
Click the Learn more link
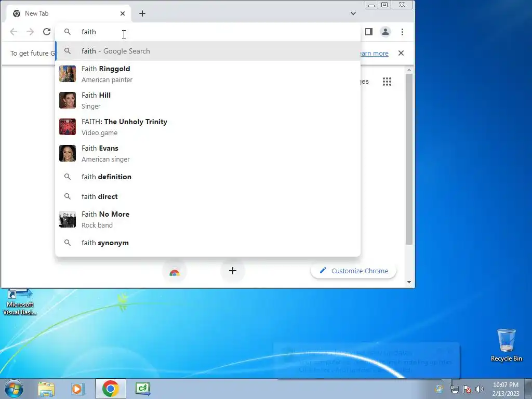(374, 54)
